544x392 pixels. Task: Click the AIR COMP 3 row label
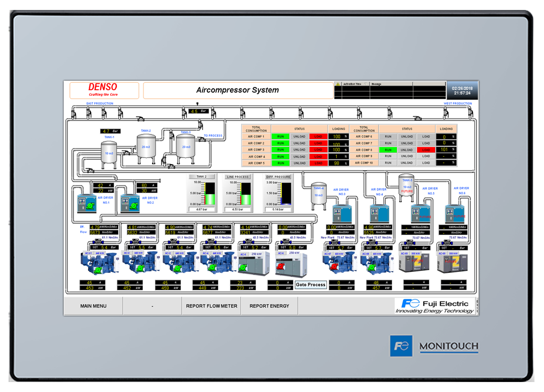pyautogui.click(x=256, y=150)
